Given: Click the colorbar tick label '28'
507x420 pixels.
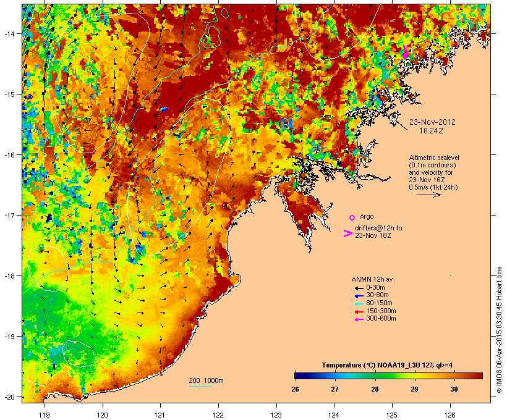Looking at the screenshot, I should [x=375, y=389].
